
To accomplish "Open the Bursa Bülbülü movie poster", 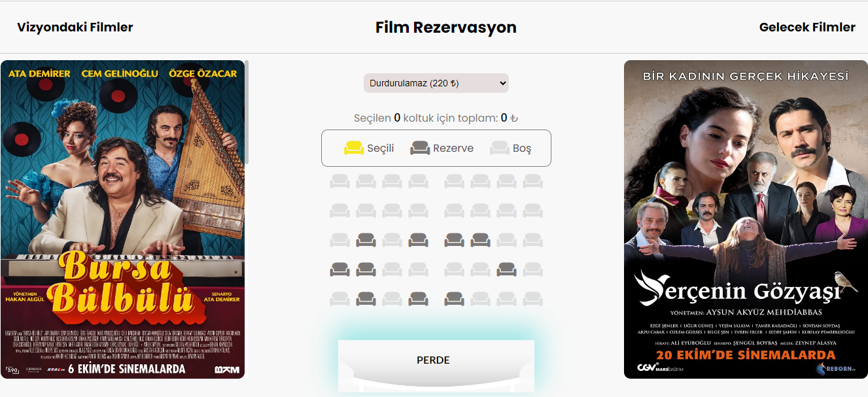I will [122, 219].
